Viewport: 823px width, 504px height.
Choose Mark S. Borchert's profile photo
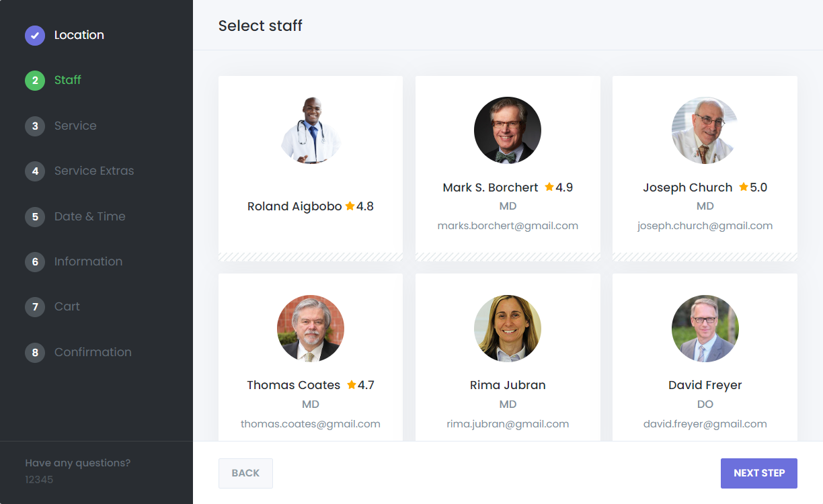click(508, 130)
